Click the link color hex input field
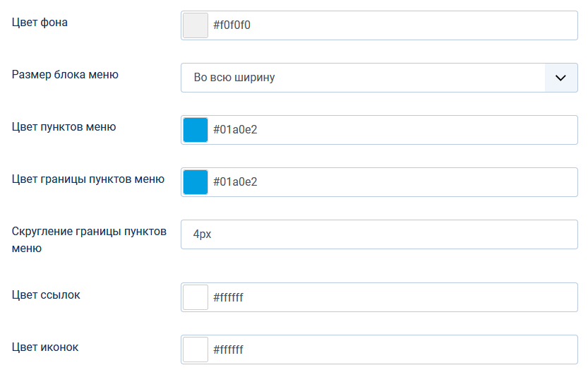Screen dimensions: 588x370 (392, 297)
